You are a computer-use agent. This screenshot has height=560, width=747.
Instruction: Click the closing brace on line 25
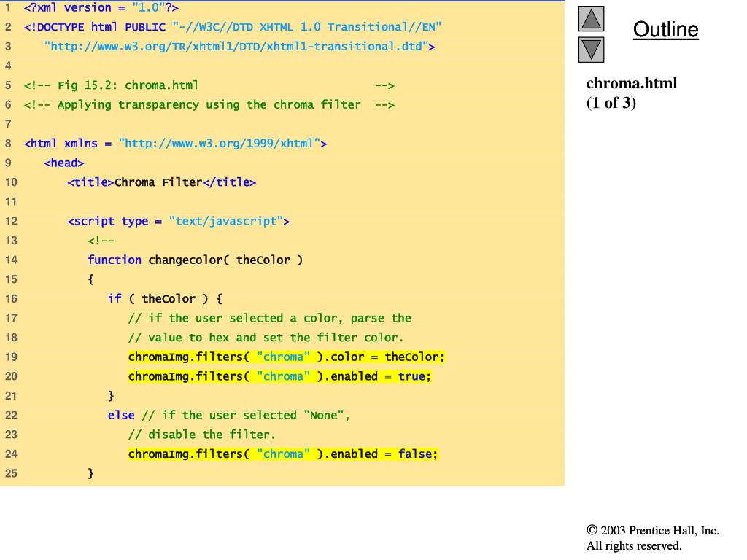pyautogui.click(x=90, y=473)
